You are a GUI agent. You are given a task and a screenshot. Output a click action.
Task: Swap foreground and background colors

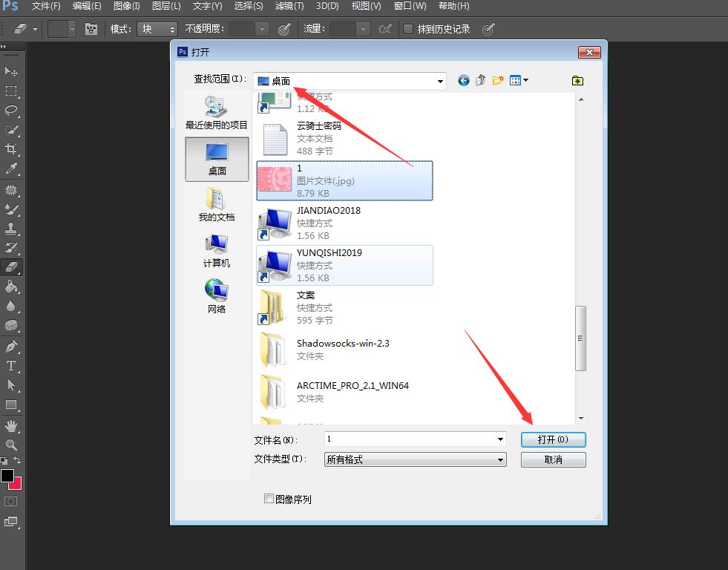point(17,460)
